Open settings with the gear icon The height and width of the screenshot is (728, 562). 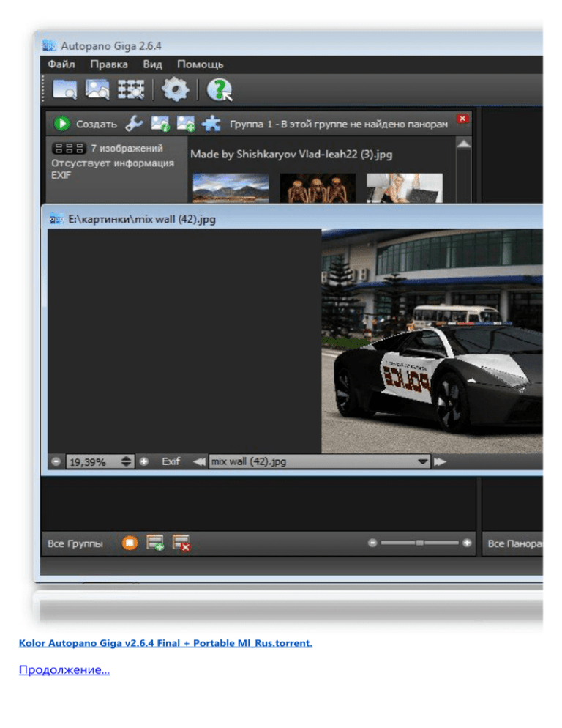click(x=175, y=89)
